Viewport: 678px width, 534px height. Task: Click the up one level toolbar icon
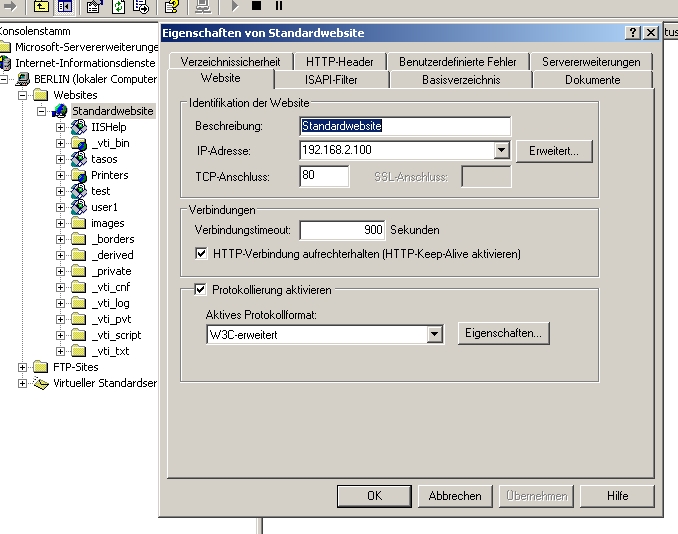point(42,6)
